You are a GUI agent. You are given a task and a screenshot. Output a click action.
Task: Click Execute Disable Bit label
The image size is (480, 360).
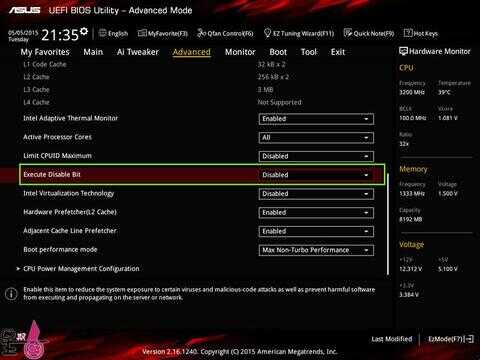point(52,174)
